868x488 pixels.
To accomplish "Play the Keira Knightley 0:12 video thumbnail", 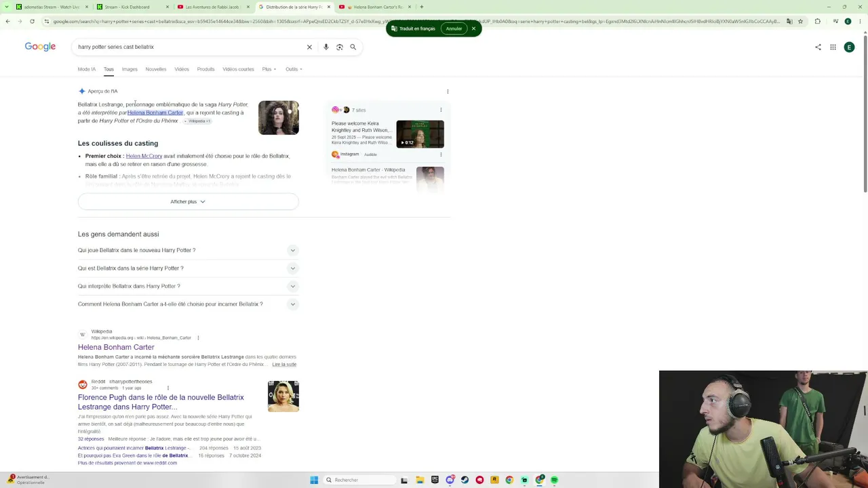I will [420, 134].
